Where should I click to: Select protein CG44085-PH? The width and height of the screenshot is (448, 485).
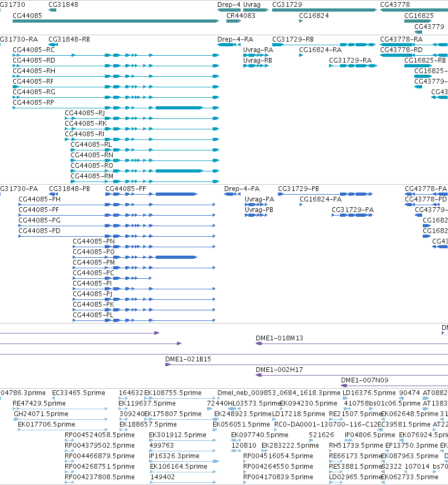(x=39, y=199)
